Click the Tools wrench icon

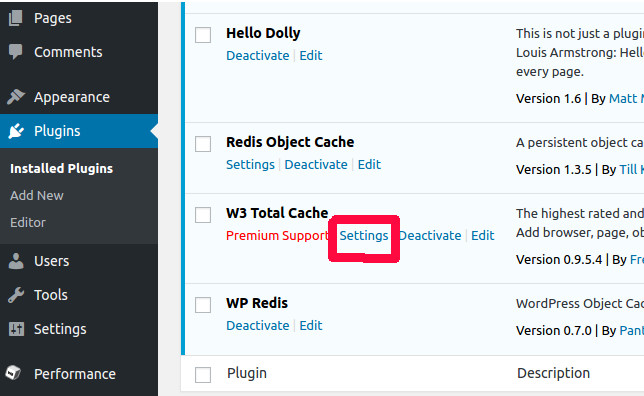tap(16, 295)
